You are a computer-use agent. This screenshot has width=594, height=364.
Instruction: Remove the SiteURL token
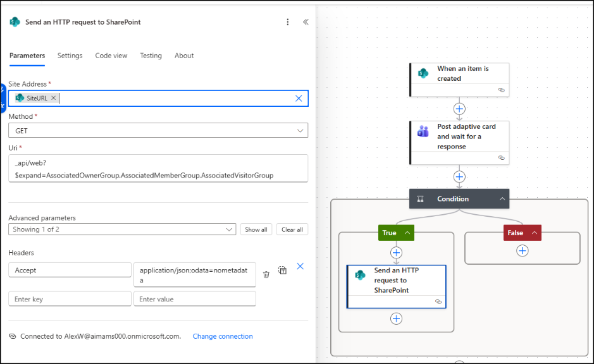point(54,98)
